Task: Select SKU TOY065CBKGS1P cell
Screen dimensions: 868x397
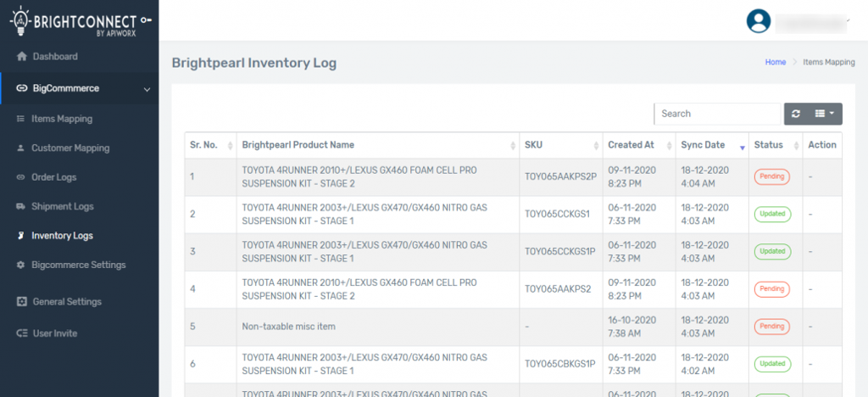Action: (x=561, y=364)
